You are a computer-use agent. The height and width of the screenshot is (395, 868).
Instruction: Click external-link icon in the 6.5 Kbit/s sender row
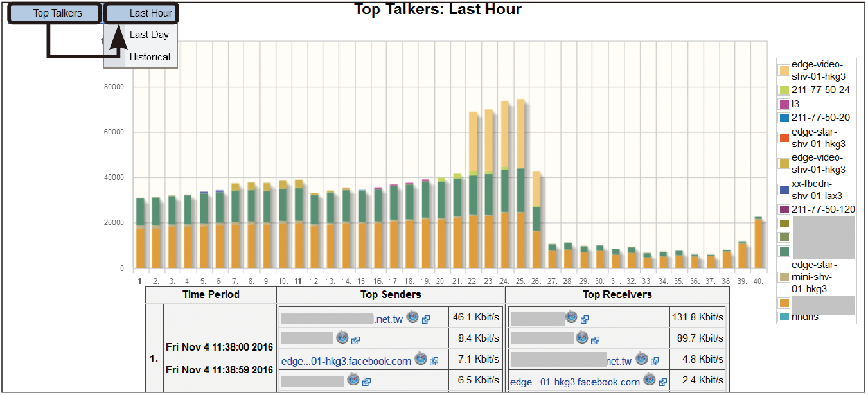point(366,382)
